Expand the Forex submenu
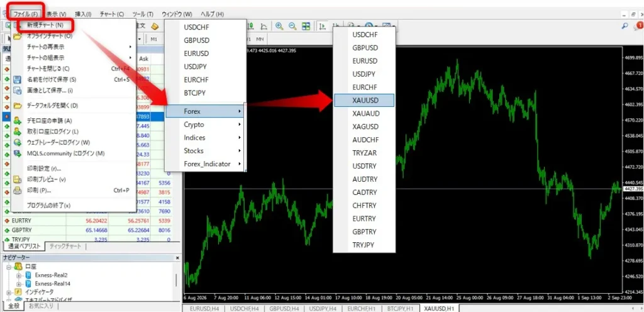Viewport: 644px width, 312px height. [x=206, y=111]
